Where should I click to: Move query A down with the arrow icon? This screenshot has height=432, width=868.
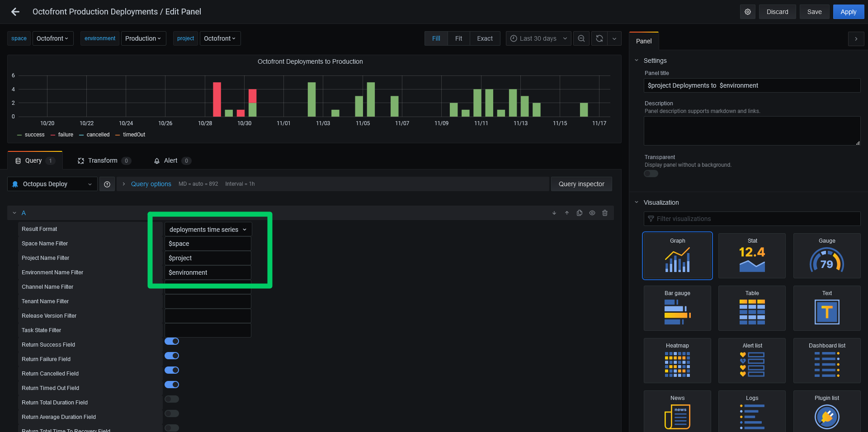click(x=554, y=213)
